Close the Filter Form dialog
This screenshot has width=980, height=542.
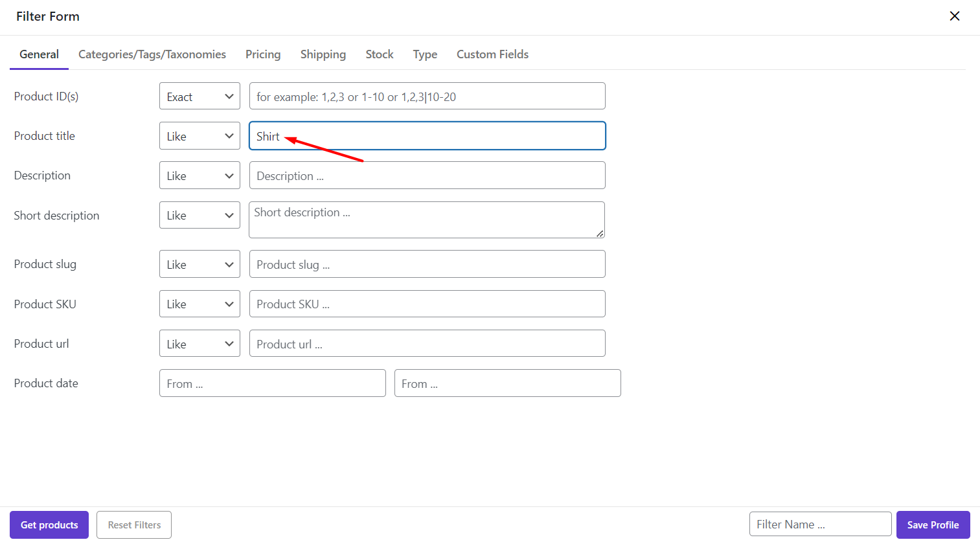954,16
